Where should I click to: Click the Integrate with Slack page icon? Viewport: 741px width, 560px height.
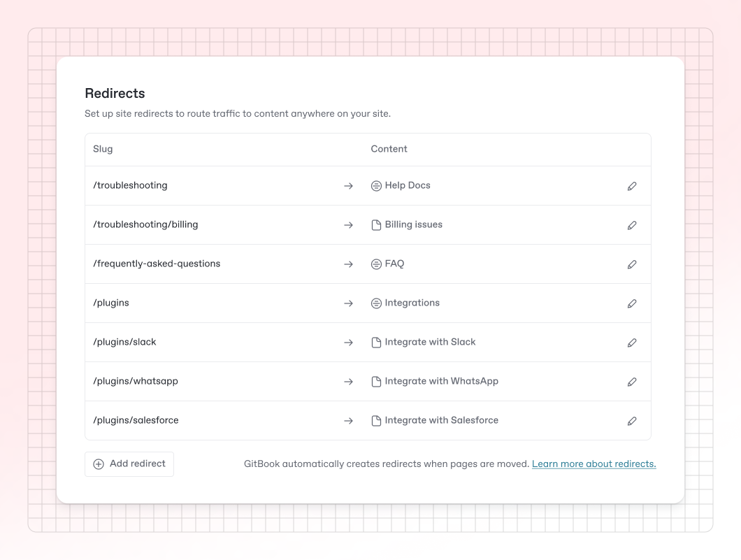[376, 343]
